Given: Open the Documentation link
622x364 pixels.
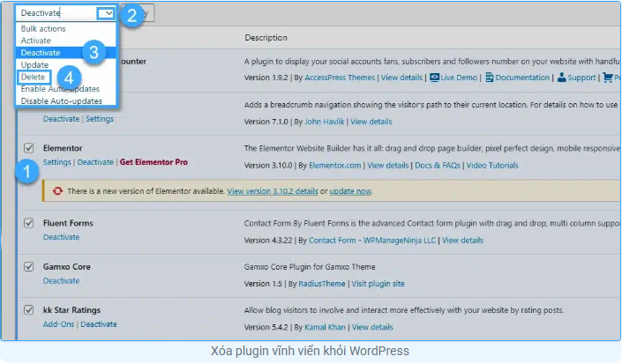Looking at the screenshot, I should tap(522, 78).
